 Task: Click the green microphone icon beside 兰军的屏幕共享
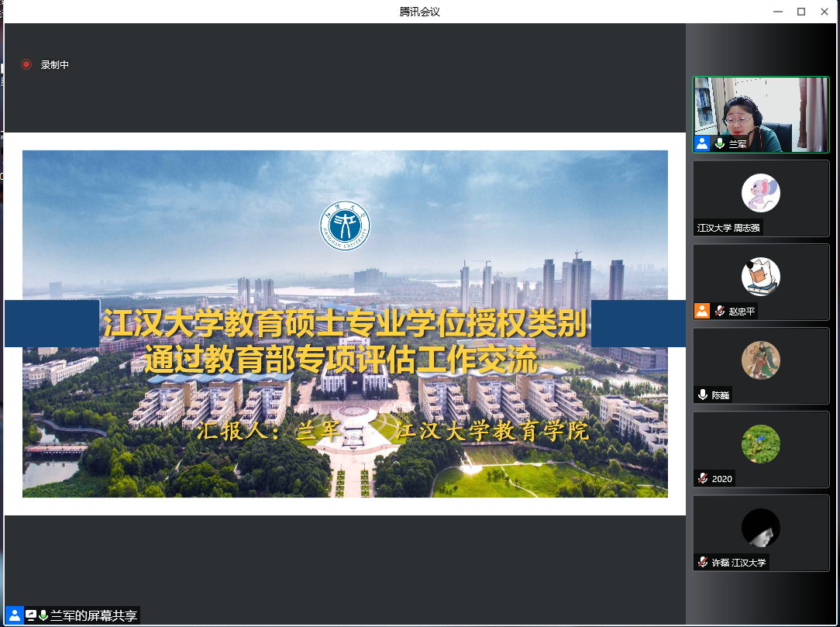tap(43, 615)
